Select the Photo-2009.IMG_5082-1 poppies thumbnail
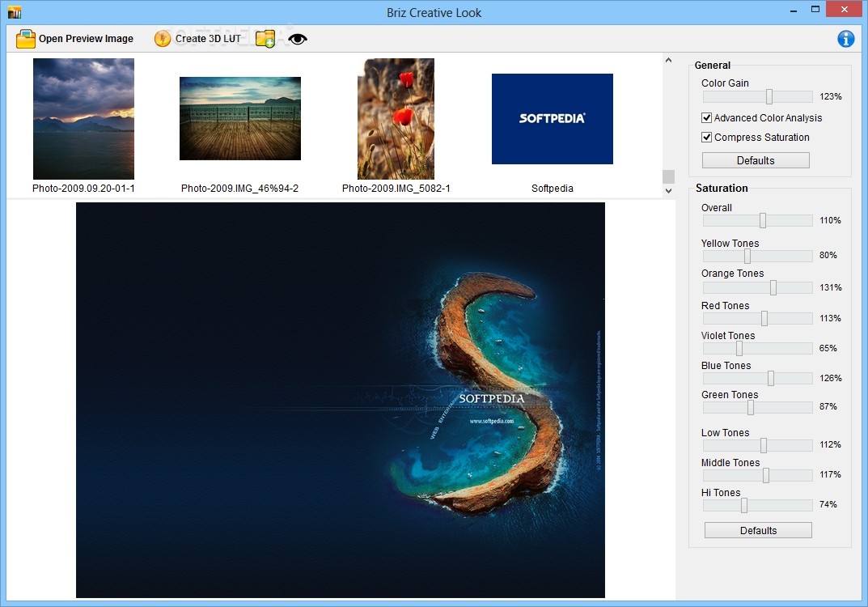 coord(396,118)
